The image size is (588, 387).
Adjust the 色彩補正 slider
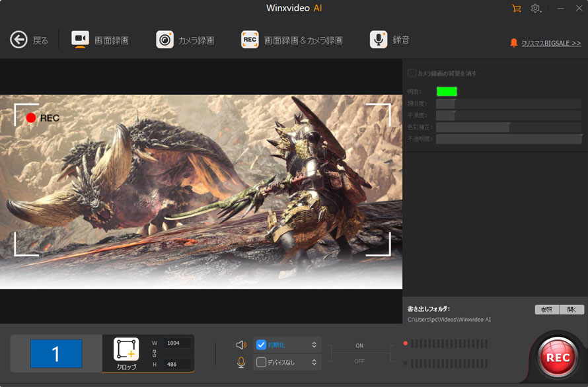point(508,127)
